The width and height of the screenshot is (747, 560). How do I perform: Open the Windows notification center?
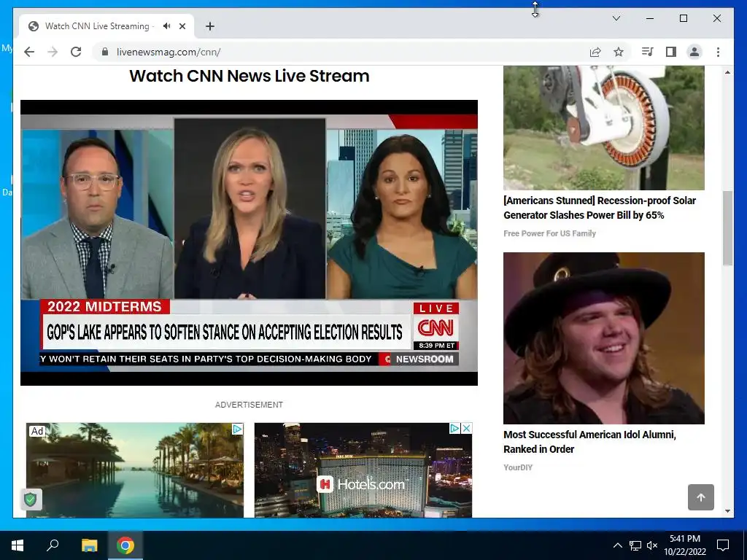(x=723, y=545)
